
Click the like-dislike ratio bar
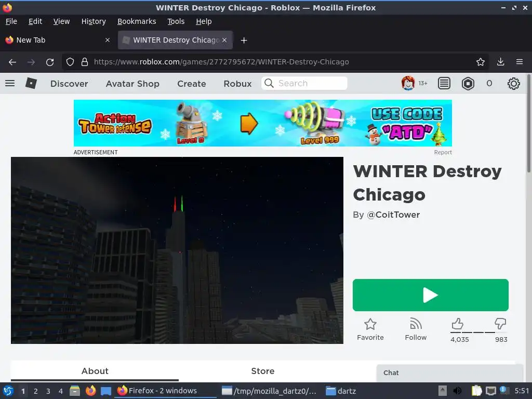pos(478,332)
